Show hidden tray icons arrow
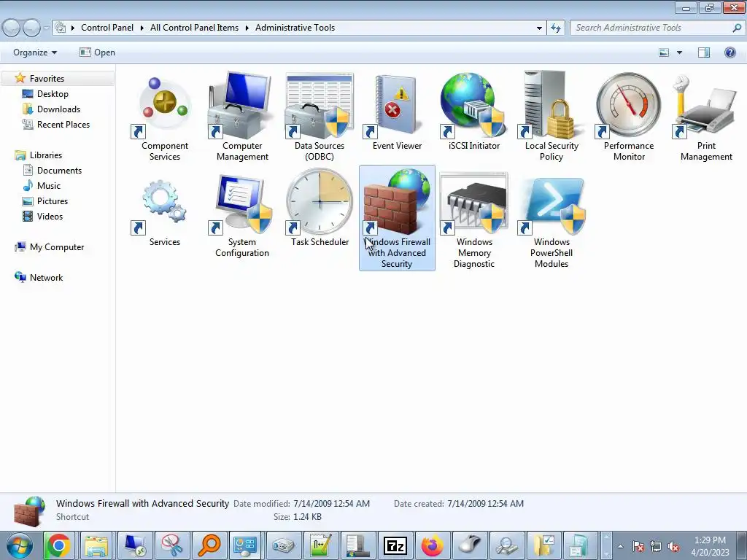Image resolution: width=747 pixels, height=560 pixels. click(x=620, y=546)
